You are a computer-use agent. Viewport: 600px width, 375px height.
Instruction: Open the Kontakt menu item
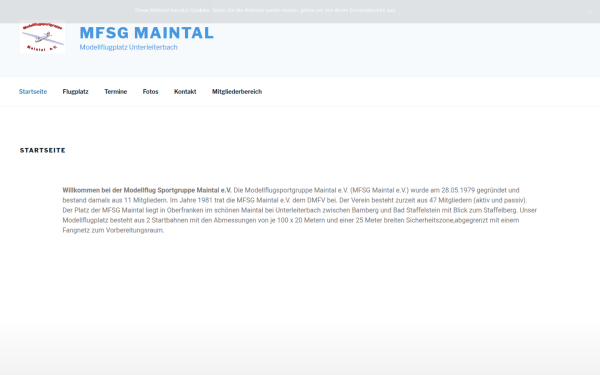coord(185,92)
